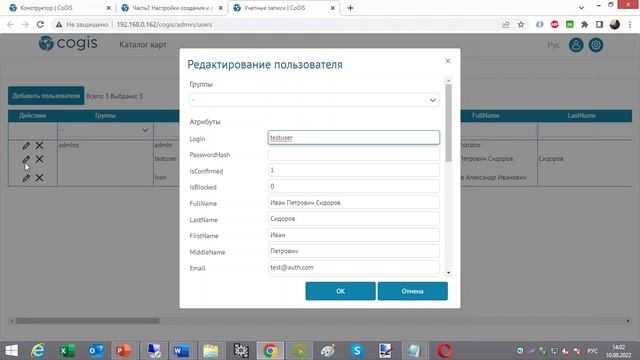Click the Отмена button
This screenshot has height=360, width=640.
[x=413, y=291]
